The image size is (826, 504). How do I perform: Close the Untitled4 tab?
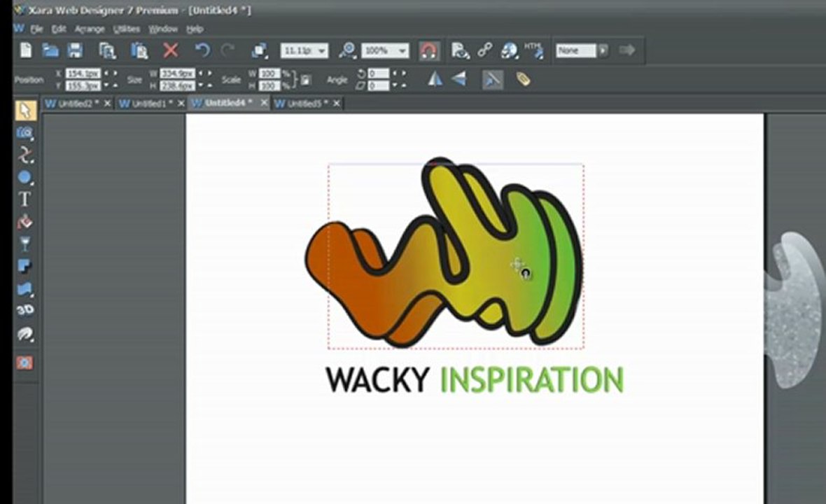(264, 103)
